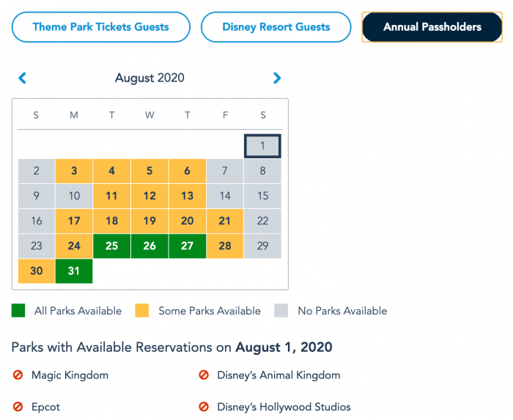Select August 25 on the calendar

[x=111, y=246]
